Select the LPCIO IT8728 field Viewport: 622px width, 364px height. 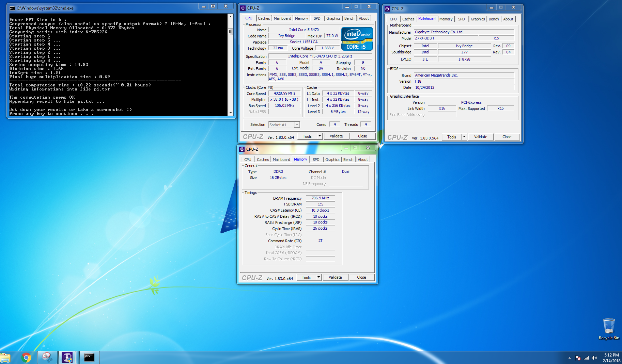[x=464, y=59]
